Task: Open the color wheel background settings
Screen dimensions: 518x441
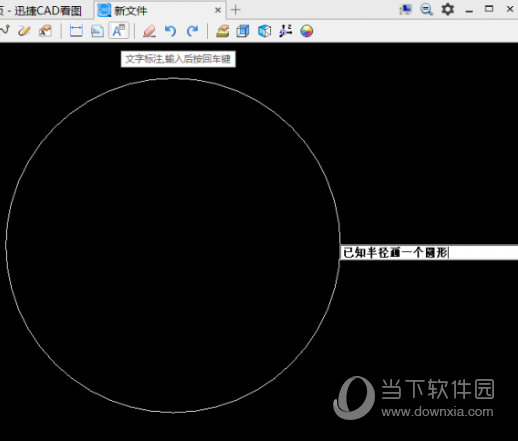Action: 307,31
